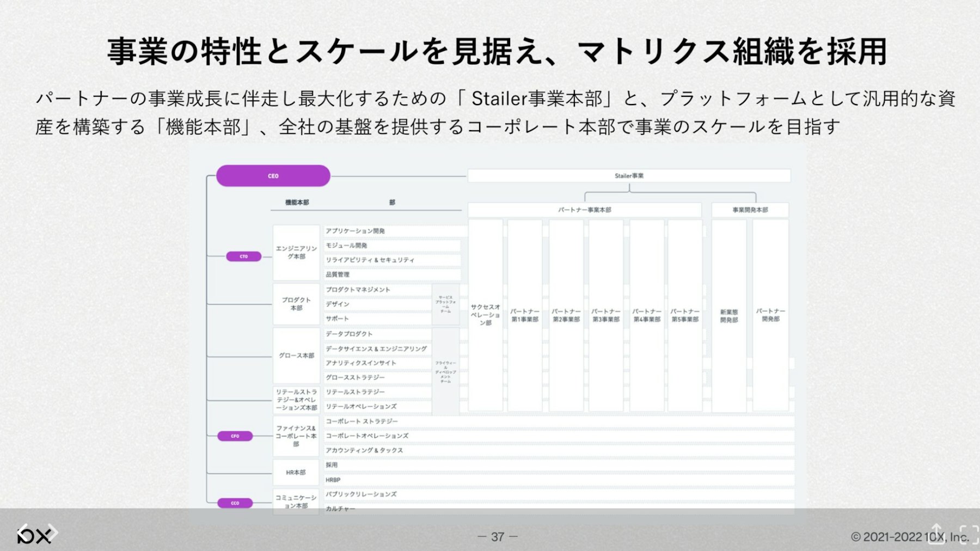Click the パートナー第5事業部 column
The width and height of the screenshot is (980, 551).
[x=685, y=315]
